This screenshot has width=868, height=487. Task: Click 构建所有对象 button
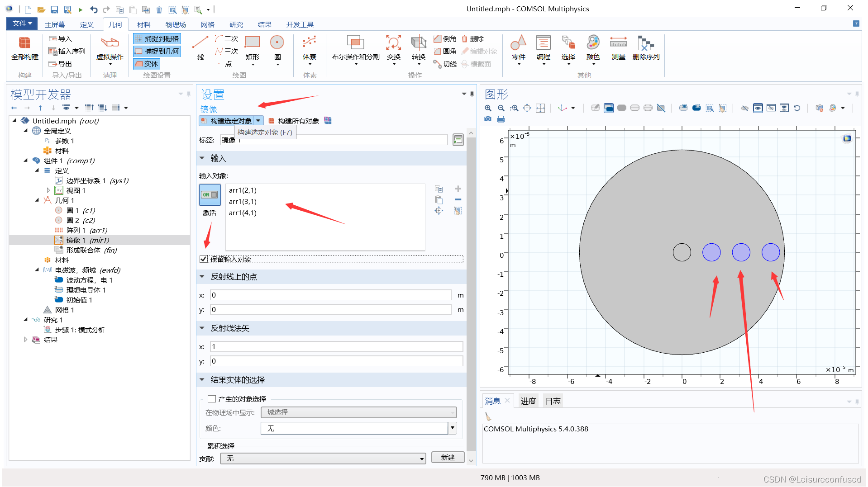coord(294,121)
